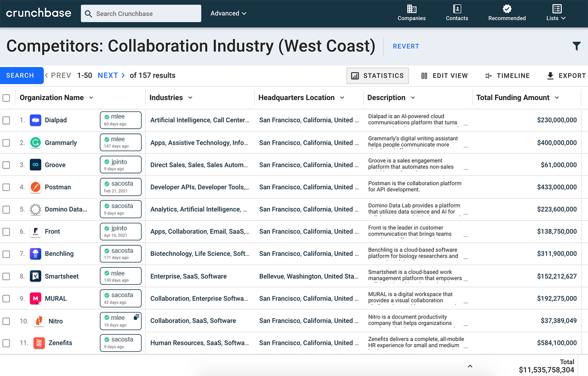Click the green check on Dialpad's mlee tag
This screenshot has height=376, width=588.
tap(107, 117)
